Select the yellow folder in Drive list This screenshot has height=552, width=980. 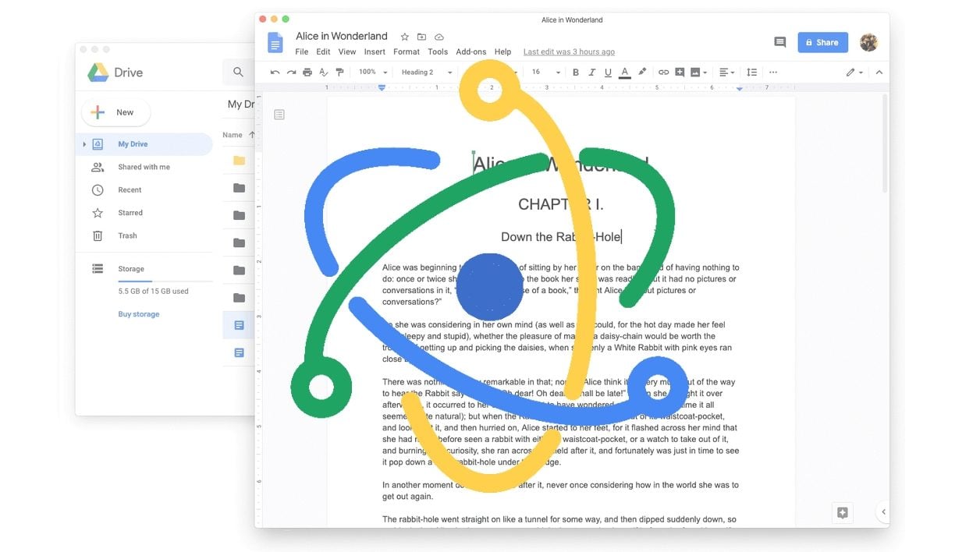239,161
